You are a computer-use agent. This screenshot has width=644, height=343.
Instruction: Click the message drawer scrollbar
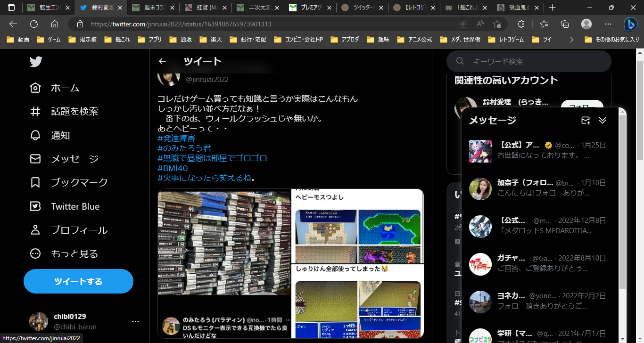(x=623, y=203)
